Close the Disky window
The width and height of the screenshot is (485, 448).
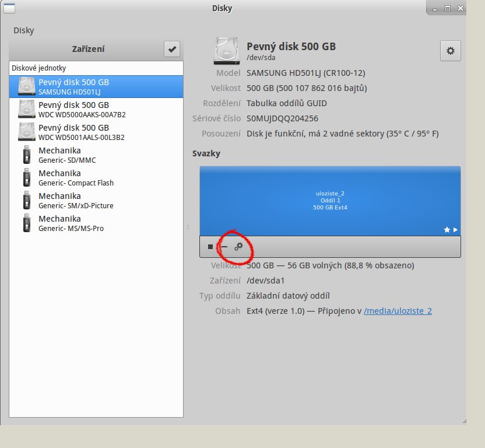[461, 8]
